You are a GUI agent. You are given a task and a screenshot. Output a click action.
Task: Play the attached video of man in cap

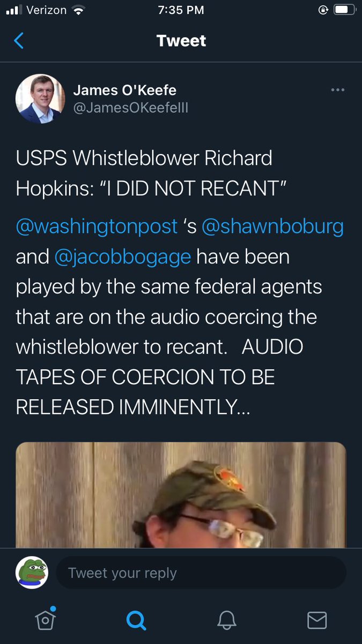click(181, 495)
